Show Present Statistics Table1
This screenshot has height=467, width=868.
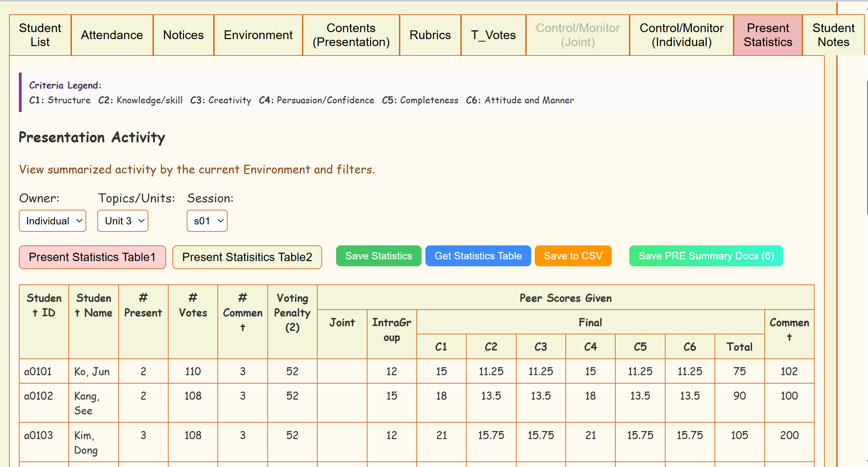92,257
